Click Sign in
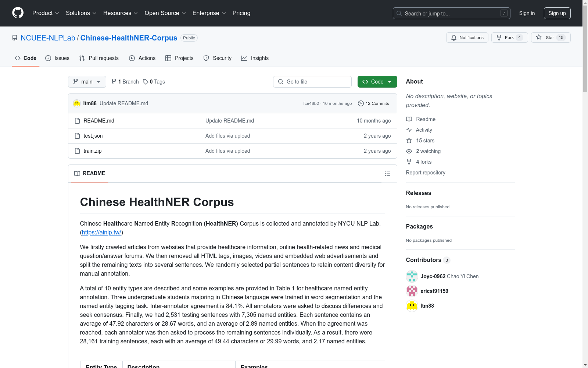 pos(527,13)
